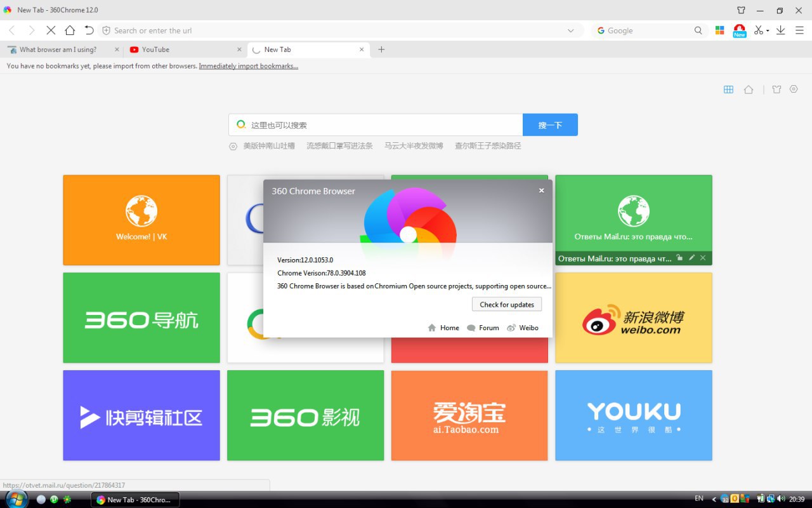The image size is (812, 508).
Task: Close the 360 Chrome Browser about dialog
Action: pyautogui.click(x=541, y=190)
